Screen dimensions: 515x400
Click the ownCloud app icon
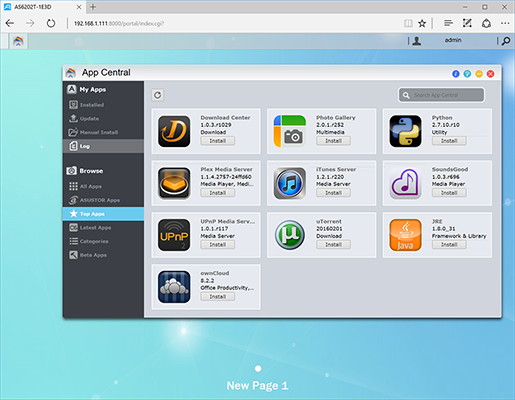point(174,287)
